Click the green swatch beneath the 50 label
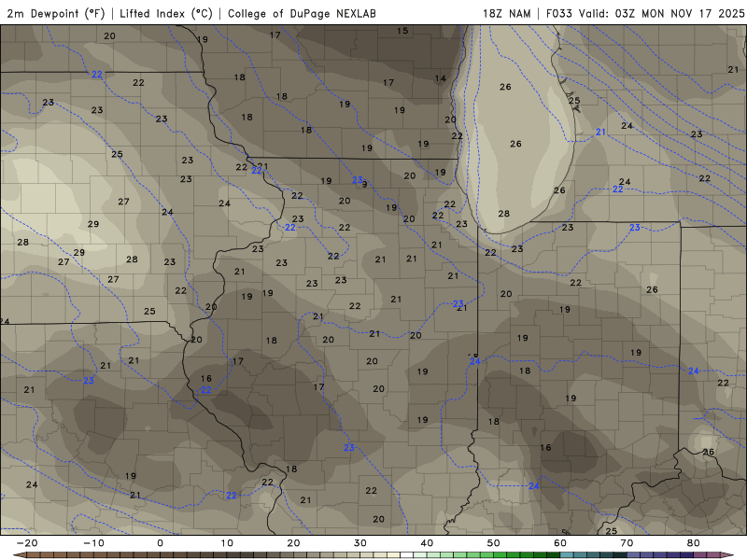This screenshot has width=747, height=560. pyautogui.click(x=500, y=555)
